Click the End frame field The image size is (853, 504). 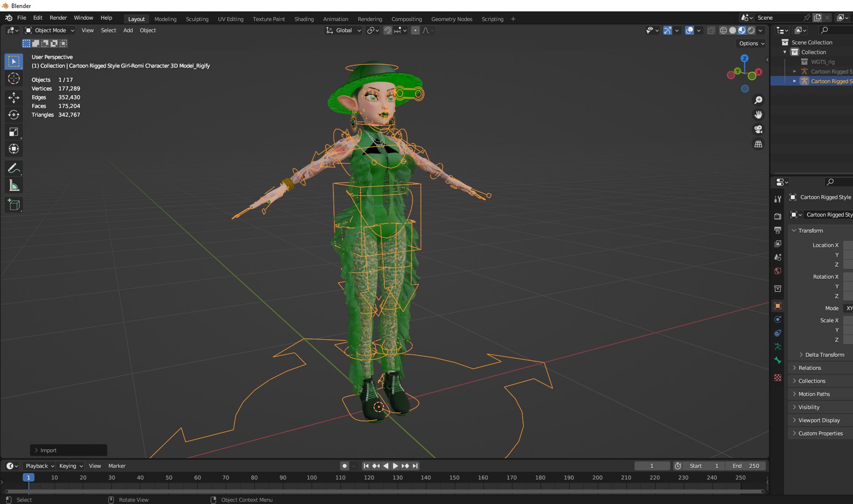[x=746, y=466]
